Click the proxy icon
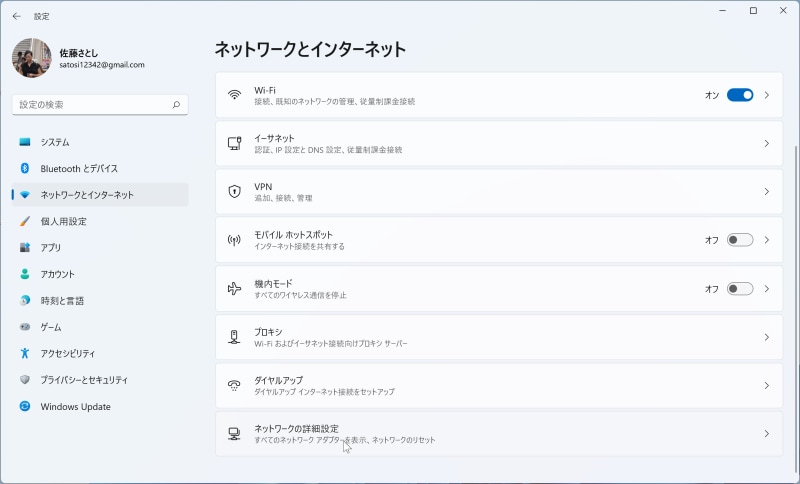This screenshot has height=484, width=800. pyautogui.click(x=234, y=337)
